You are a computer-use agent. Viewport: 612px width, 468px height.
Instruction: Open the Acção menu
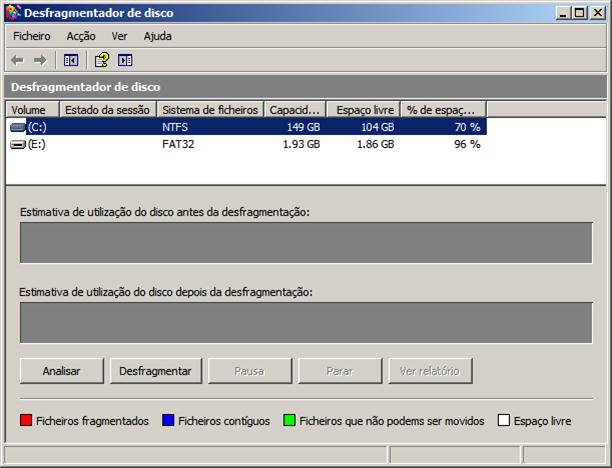click(x=81, y=36)
